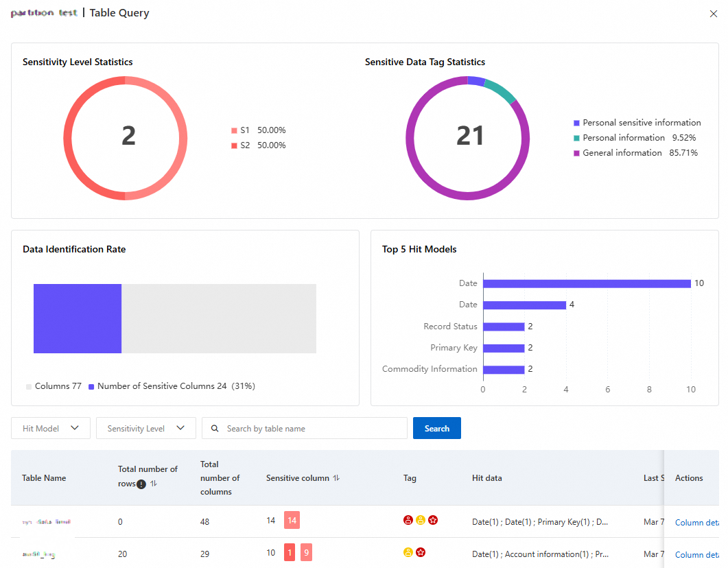Sort by Total number of rows

coord(154,484)
